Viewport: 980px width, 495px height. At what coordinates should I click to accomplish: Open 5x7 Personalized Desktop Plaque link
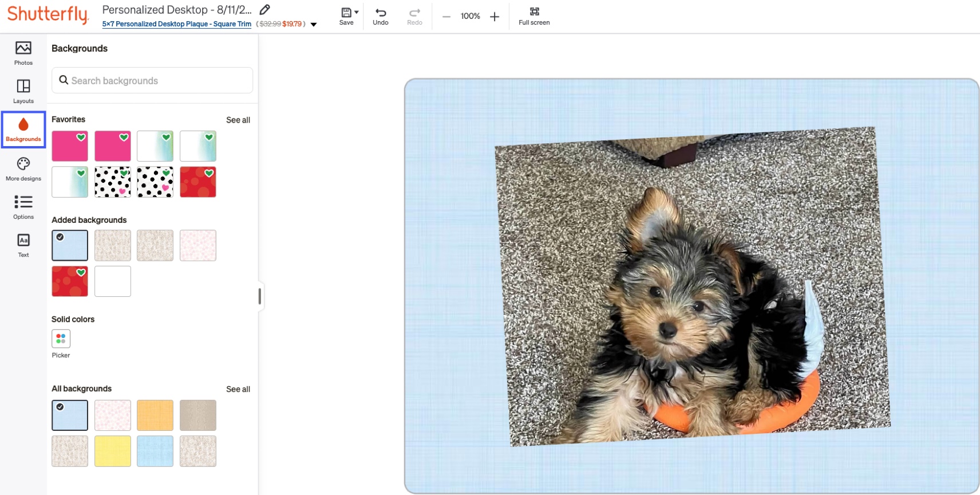[x=176, y=24]
